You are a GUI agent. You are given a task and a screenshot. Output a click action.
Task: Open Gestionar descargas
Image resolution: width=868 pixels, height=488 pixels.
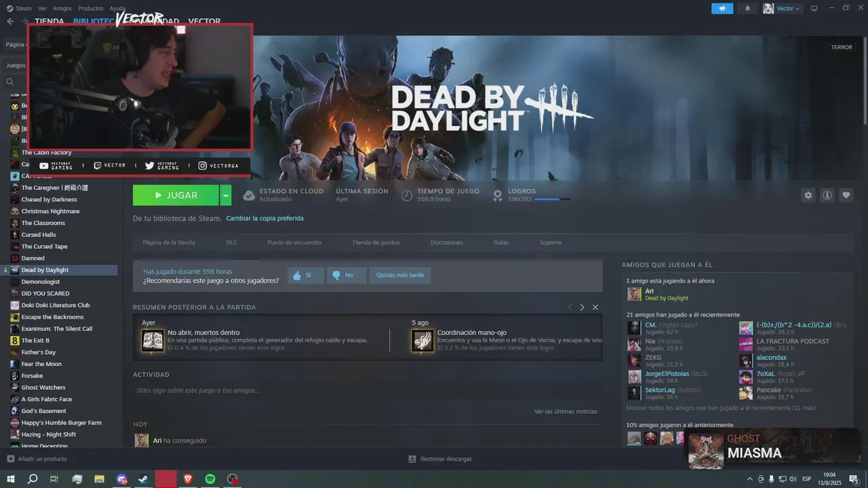pyautogui.click(x=441, y=459)
